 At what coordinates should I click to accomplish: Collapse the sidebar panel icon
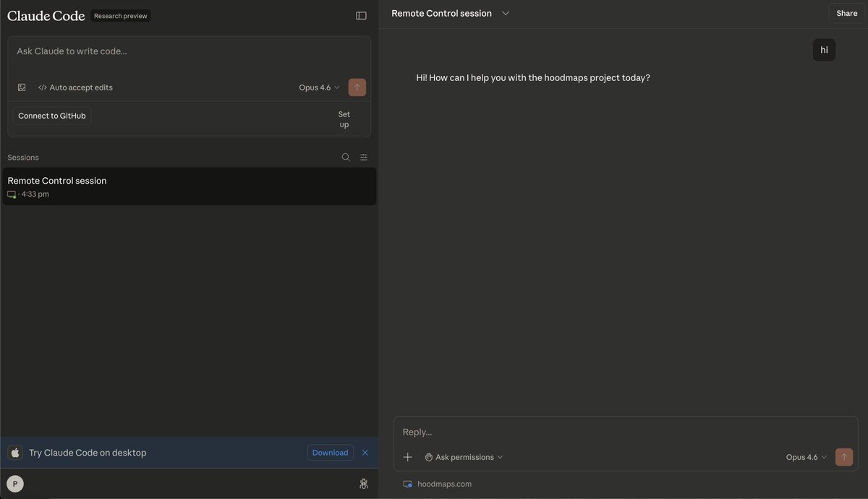click(x=361, y=15)
